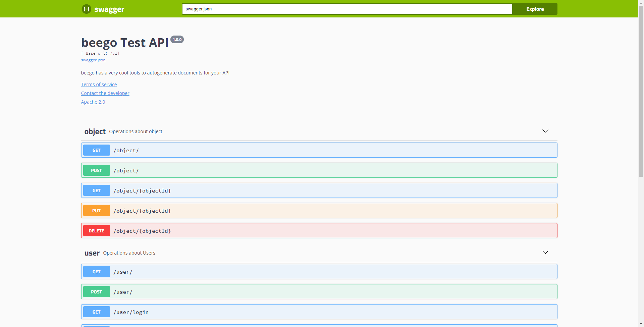The image size is (644, 327).
Task: Expand the GET /object/{objectId} operation
Action: pos(319,190)
